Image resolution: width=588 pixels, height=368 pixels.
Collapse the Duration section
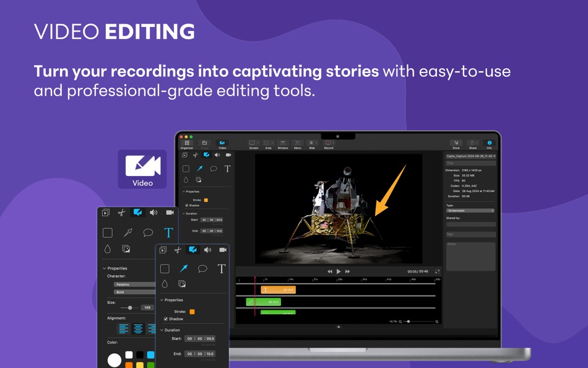pyautogui.click(x=162, y=329)
